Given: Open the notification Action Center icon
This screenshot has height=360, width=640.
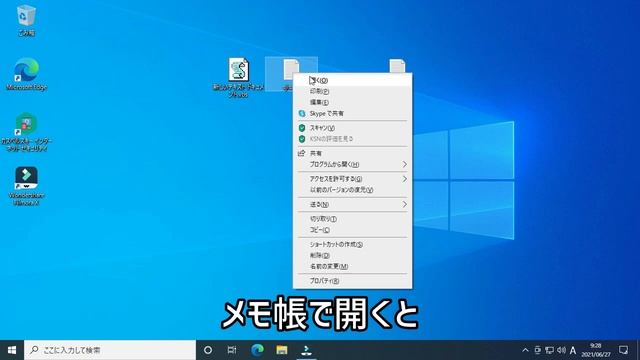Looking at the screenshot, I should click(623, 350).
